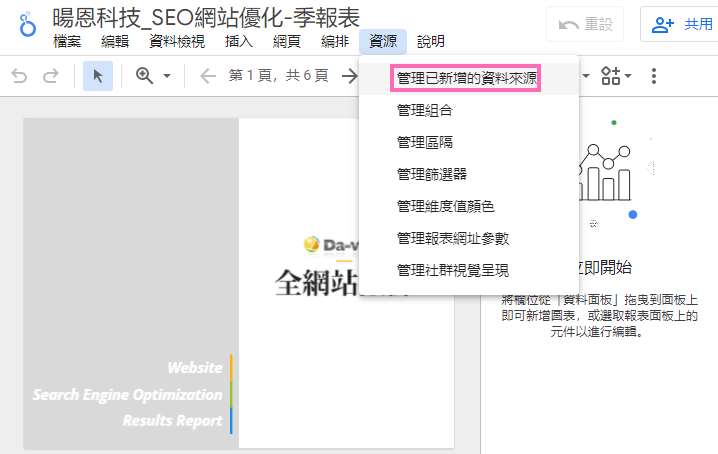Viewport: 718px width, 454px height.
Task: Go to previous page with left arrow
Action: [x=208, y=76]
